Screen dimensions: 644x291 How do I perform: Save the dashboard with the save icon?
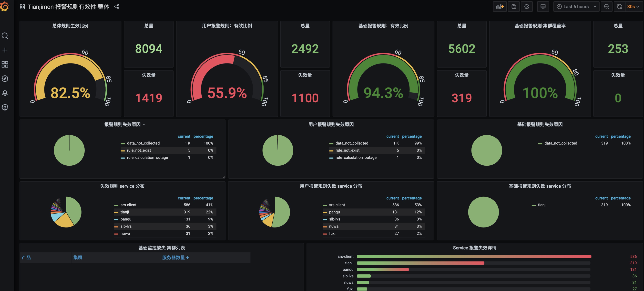[514, 7]
